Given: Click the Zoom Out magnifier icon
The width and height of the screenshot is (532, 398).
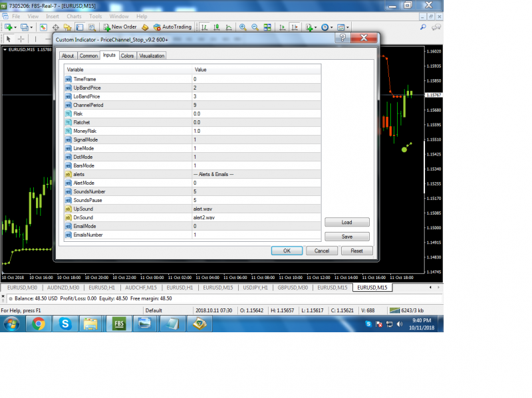Looking at the screenshot, I should pos(255,27).
